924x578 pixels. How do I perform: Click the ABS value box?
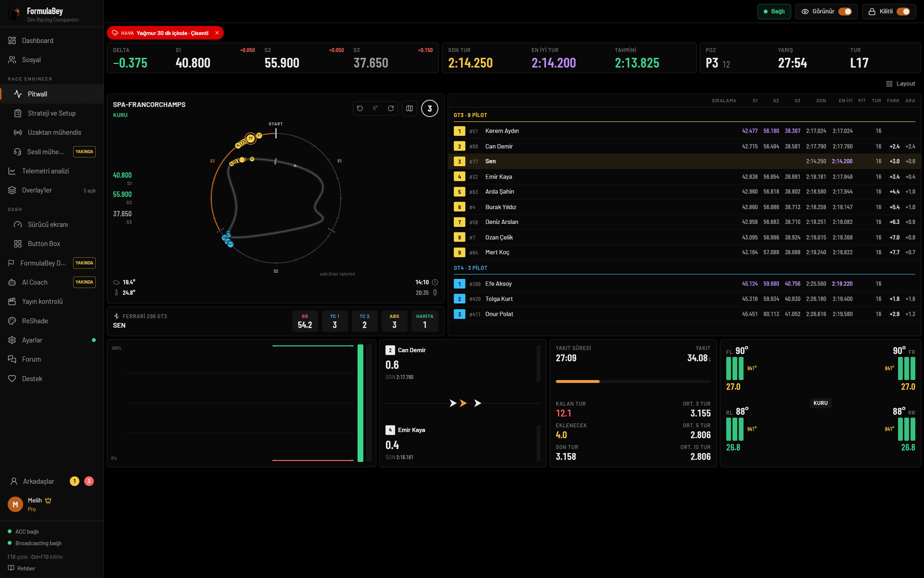(x=395, y=321)
